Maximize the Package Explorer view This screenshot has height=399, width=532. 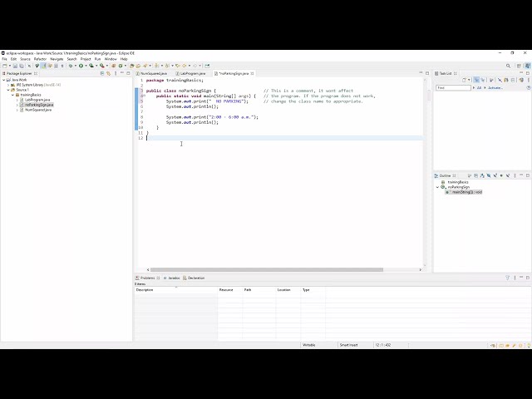(x=128, y=73)
